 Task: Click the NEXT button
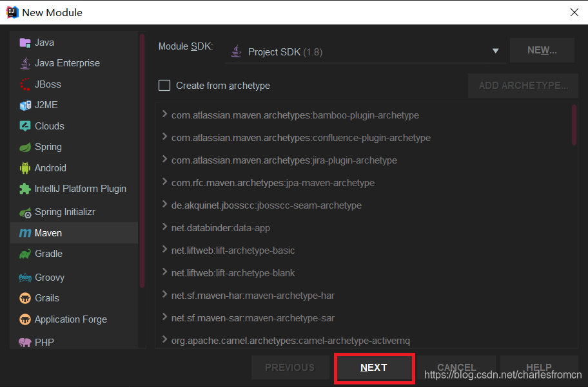(374, 368)
